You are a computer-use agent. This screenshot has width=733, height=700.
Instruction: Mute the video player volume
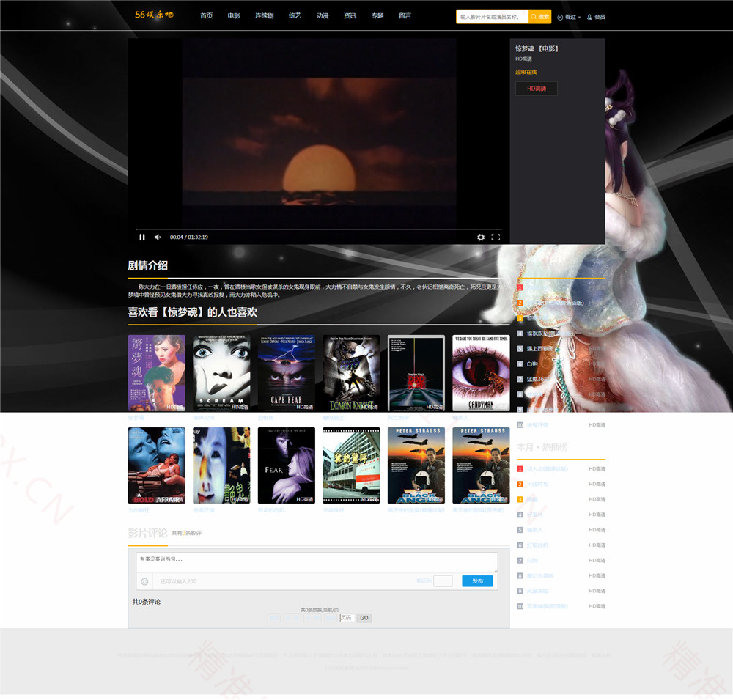pos(158,237)
